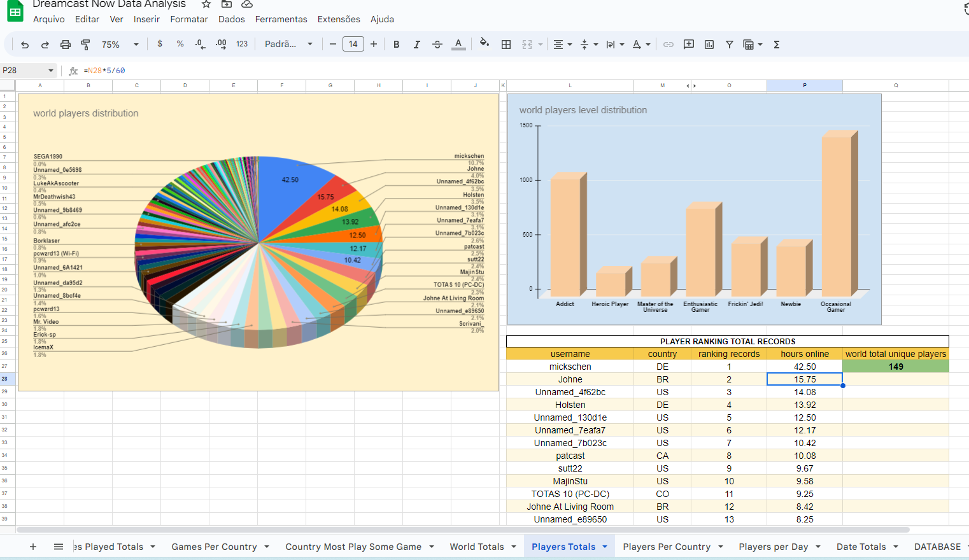Open text color picker
Screen dimensions: 969x560
point(458,45)
